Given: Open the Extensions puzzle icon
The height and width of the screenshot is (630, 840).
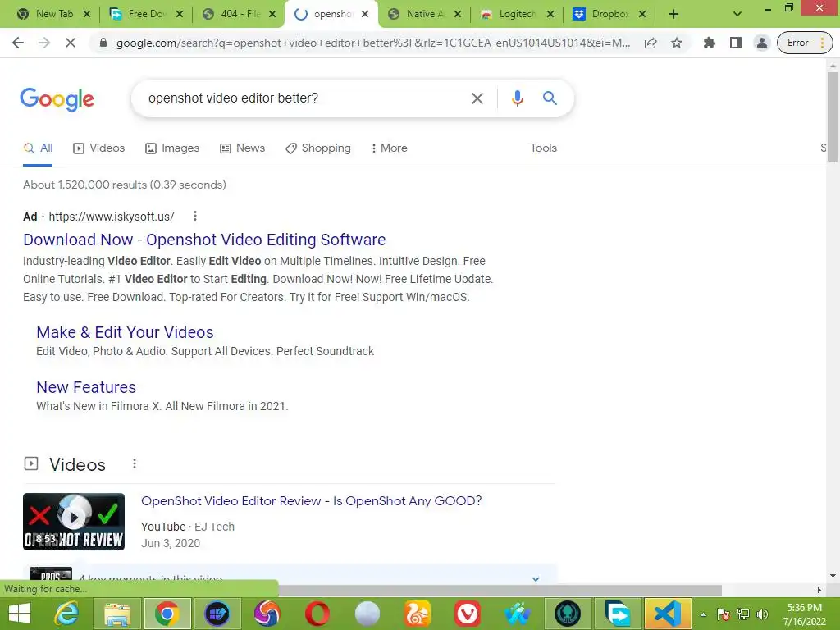Looking at the screenshot, I should [710, 43].
